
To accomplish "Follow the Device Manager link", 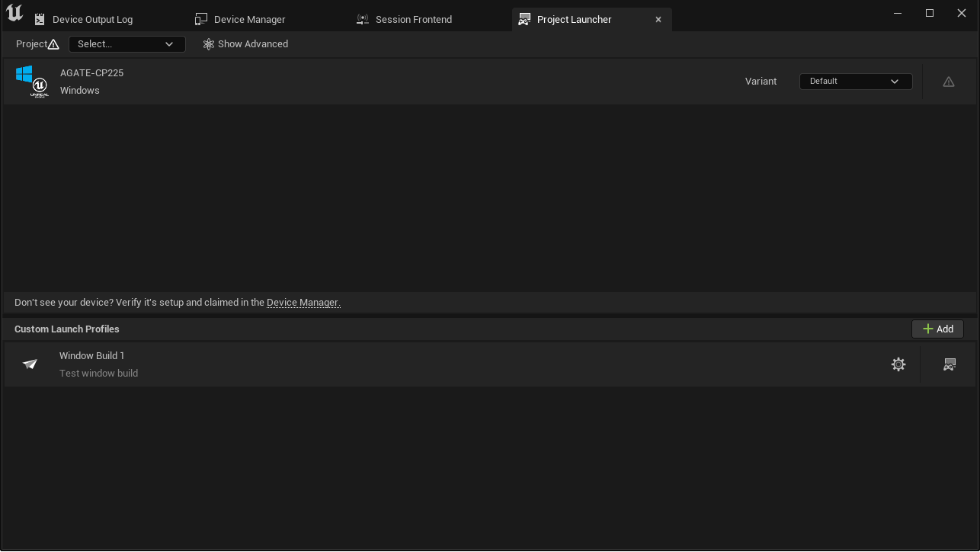I will tap(303, 303).
